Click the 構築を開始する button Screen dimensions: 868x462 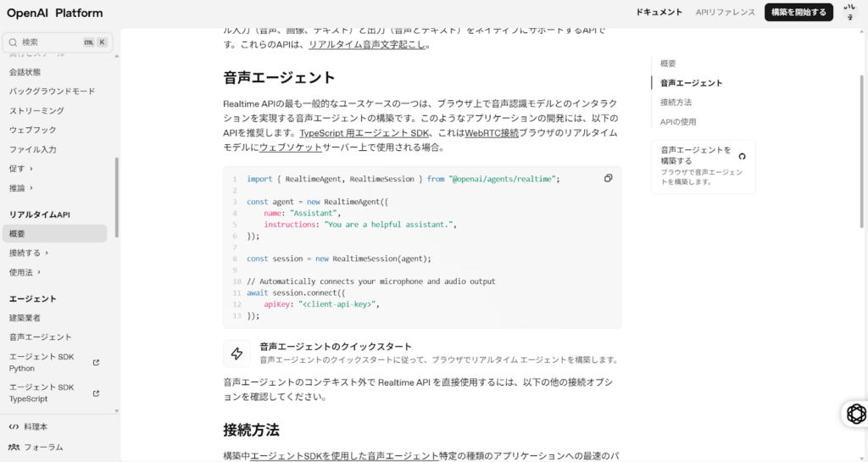coord(798,12)
